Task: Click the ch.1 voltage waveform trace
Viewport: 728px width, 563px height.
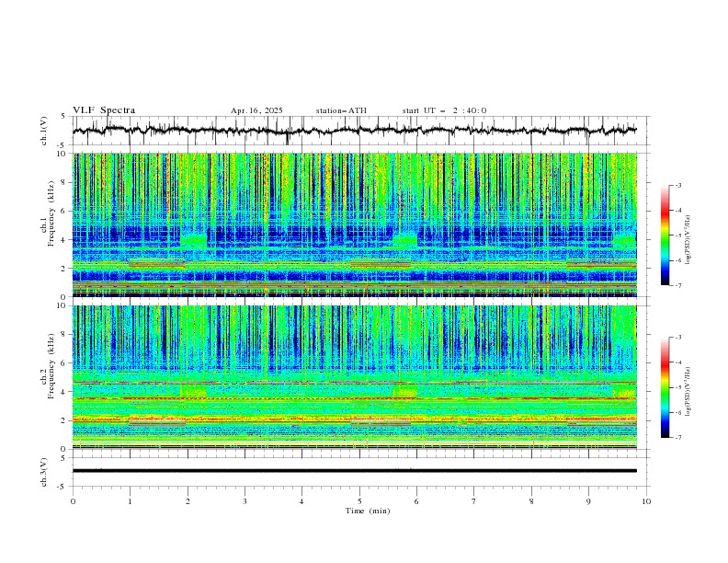Action: [x=354, y=131]
